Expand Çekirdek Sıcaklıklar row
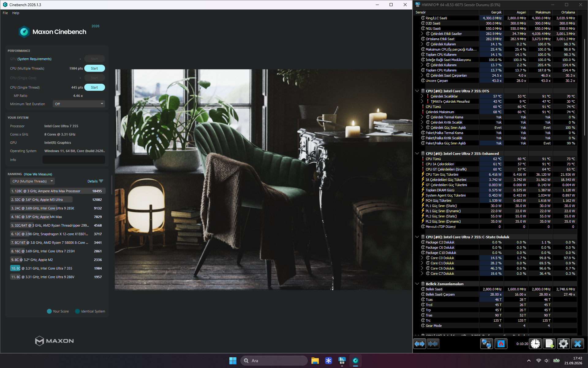The height and width of the screenshot is (368, 588). click(422, 96)
